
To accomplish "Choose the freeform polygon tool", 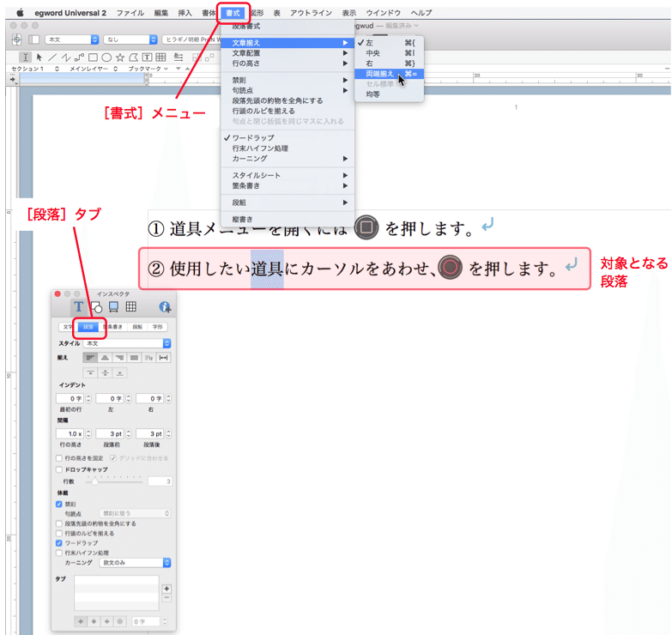I will (x=134, y=57).
